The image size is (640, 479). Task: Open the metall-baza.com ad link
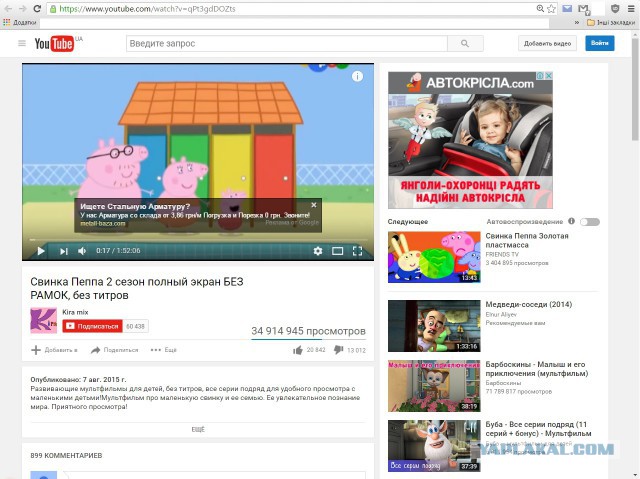click(x=103, y=224)
